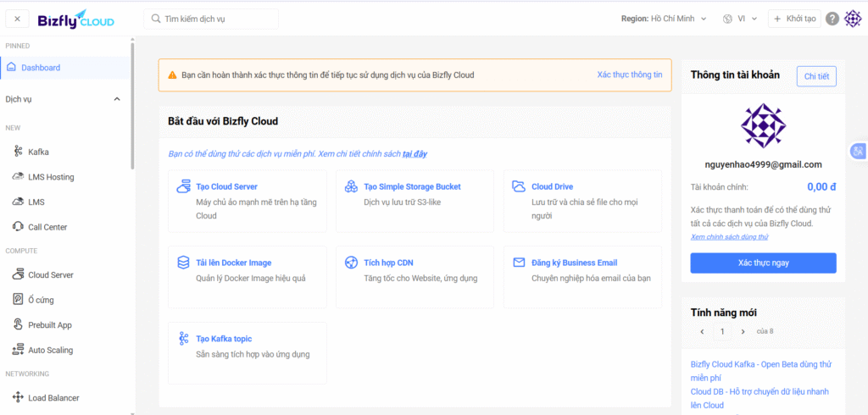Open the Region Hồ Chí Minh dropdown
This screenshot has width=868, height=415.
[x=663, y=19]
